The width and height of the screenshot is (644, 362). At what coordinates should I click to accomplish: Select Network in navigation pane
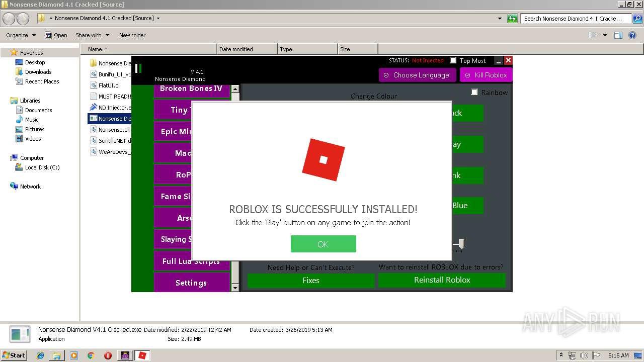click(30, 187)
